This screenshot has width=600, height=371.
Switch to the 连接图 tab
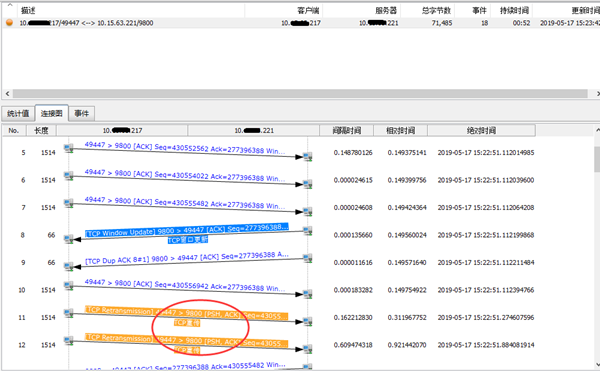(x=52, y=113)
